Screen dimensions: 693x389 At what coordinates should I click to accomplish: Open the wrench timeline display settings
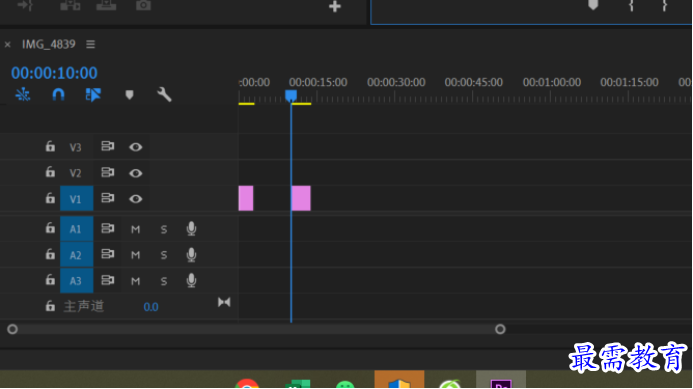pyautogui.click(x=164, y=95)
